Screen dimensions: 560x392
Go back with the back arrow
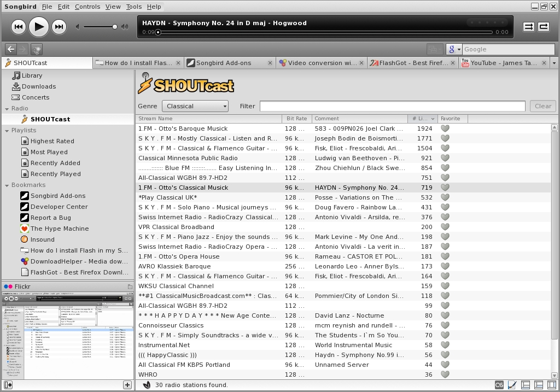click(x=11, y=49)
